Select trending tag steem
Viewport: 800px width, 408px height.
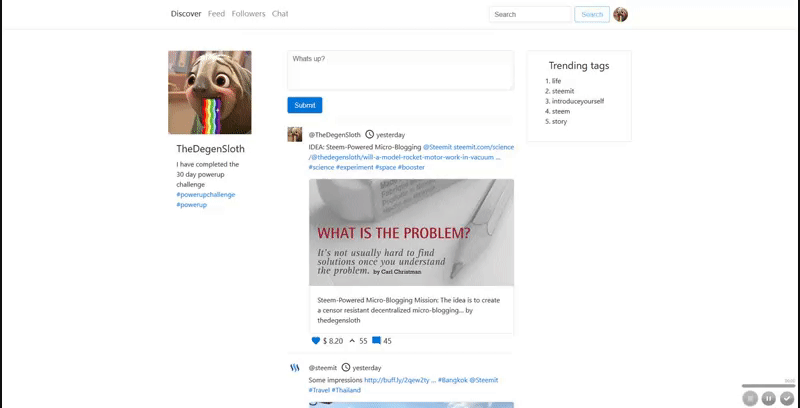(561, 112)
